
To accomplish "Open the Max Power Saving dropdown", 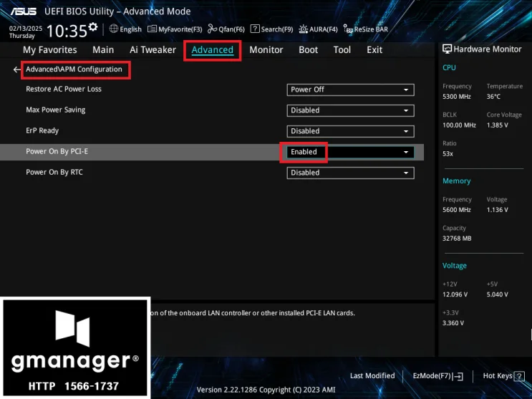I will pyautogui.click(x=350, y=110).
